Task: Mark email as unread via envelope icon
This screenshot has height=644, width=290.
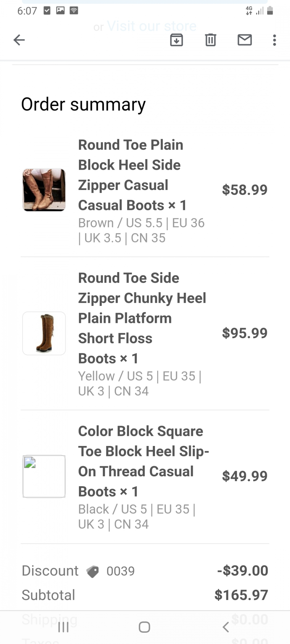Action: [x=245, y=40]
